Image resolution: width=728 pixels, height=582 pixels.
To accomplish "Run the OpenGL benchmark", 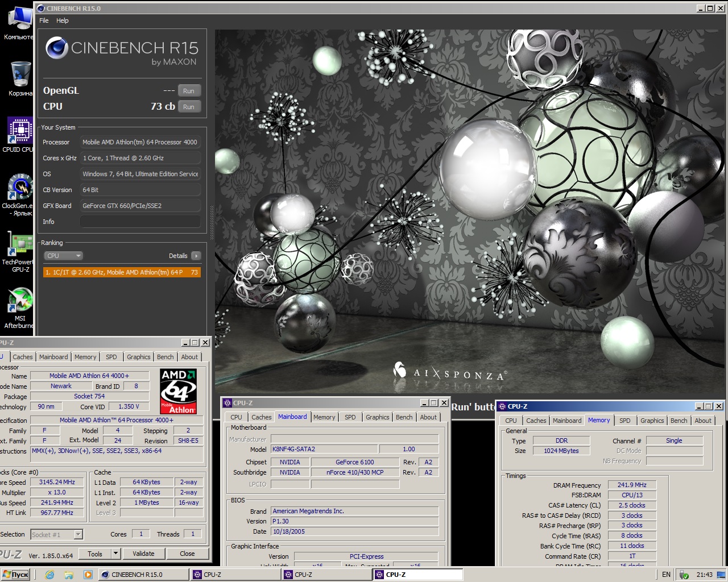I will point(189,91).
